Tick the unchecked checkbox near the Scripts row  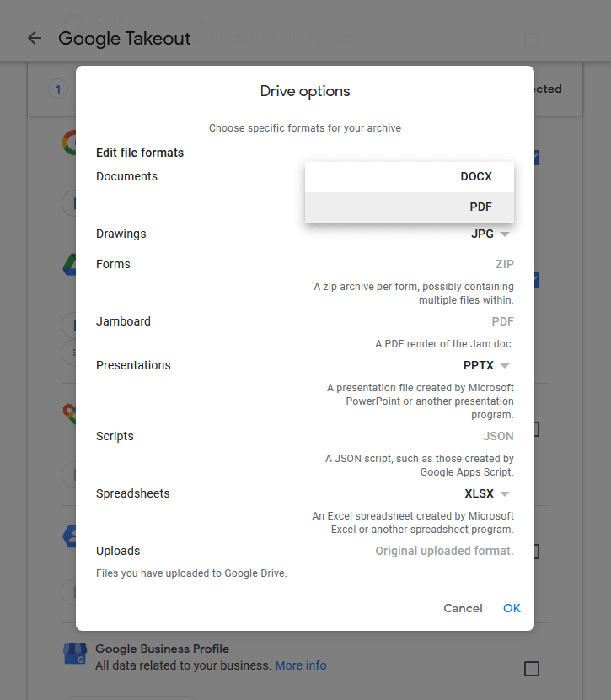pos(531,429)
